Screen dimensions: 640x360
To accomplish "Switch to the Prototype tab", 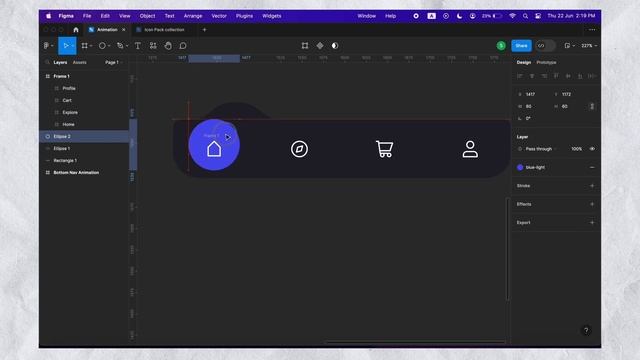I will [546, 62].
